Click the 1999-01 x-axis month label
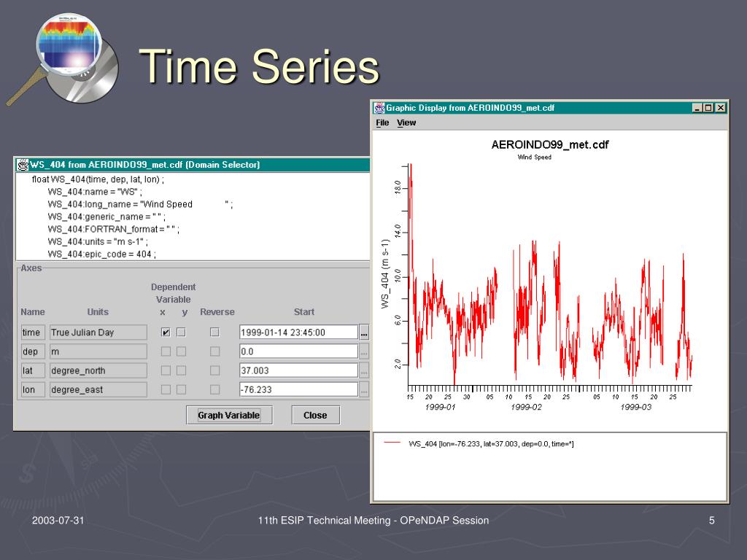This screenshot has height=560, width=747. tap(440, 407)
